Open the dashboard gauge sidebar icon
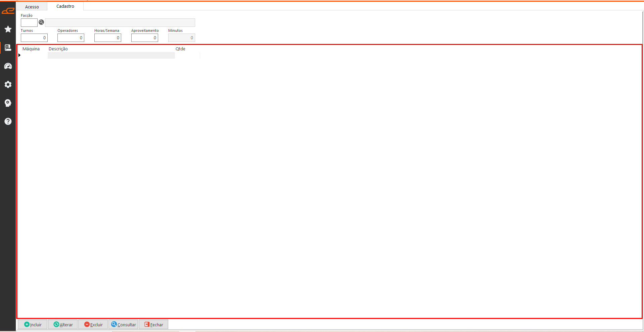 click(8, 66)
